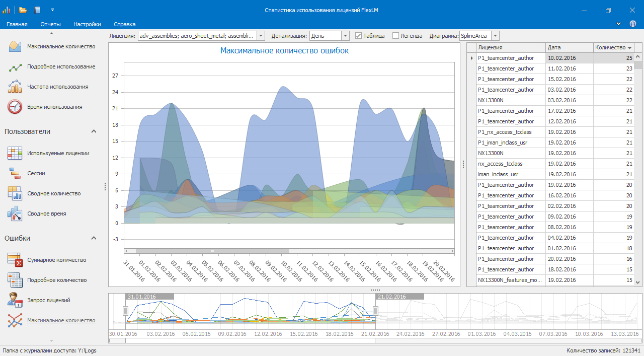Collapse the Пользователи section

pos(94,131)
